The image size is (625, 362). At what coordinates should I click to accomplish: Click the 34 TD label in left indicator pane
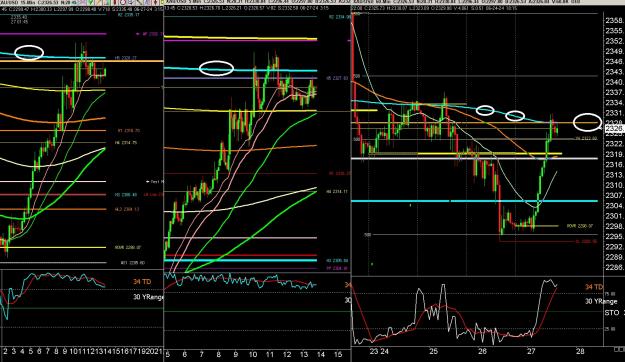click(x=142, y=282)
